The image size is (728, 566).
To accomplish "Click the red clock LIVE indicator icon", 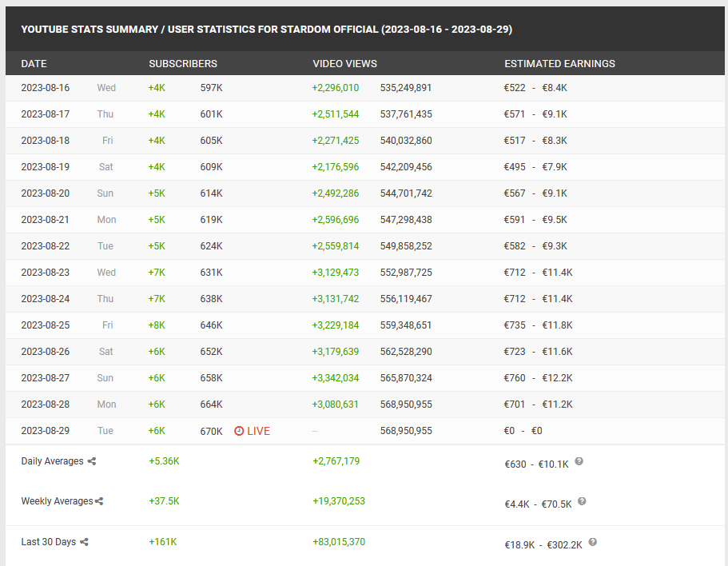I will (x=239, y=431).
